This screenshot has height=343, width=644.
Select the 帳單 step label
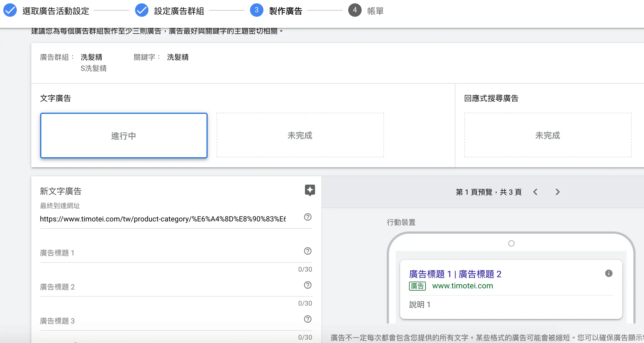coord(376,11)
